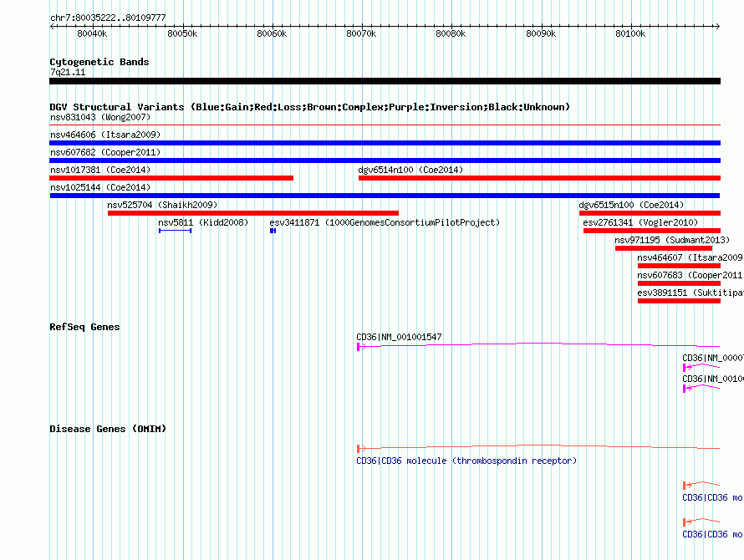Click the small blue esv3411871 feature glyph
The width and height of the screenshot is (744, 560).
(x=273, y=231)
